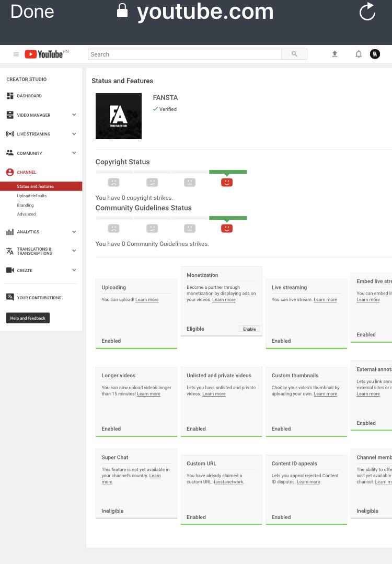Click the red smiley under Copyright Status

click(227, 183)
